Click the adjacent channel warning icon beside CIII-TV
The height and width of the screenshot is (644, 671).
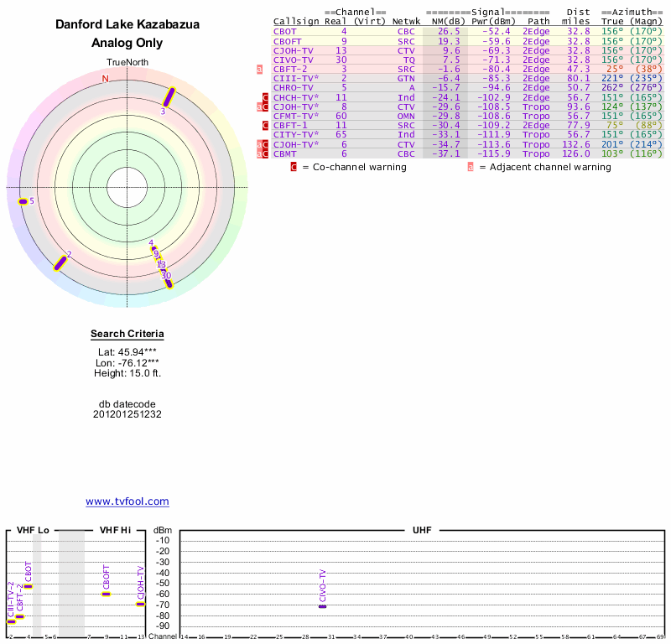pyautogui.click(x=260, y=69)
